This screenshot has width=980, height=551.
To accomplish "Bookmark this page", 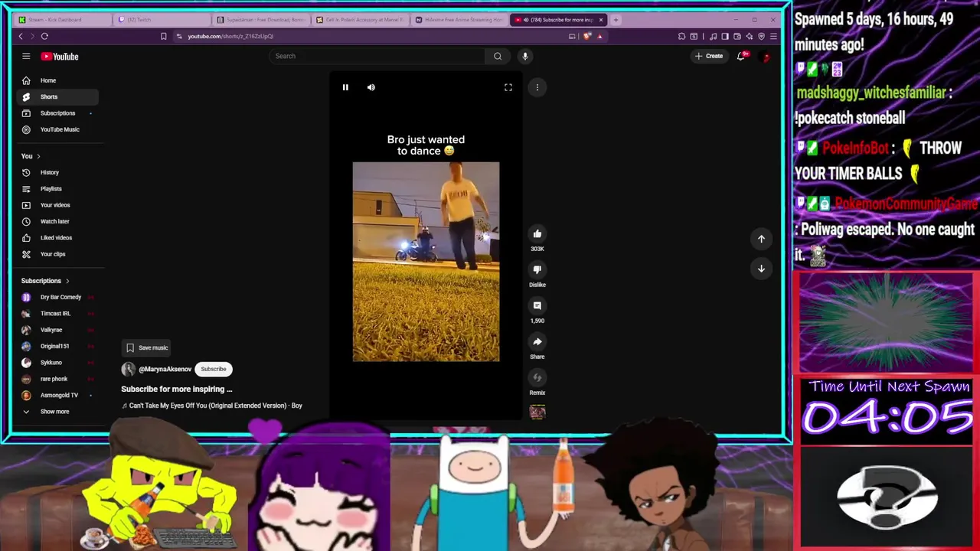I will pos(163,36).
